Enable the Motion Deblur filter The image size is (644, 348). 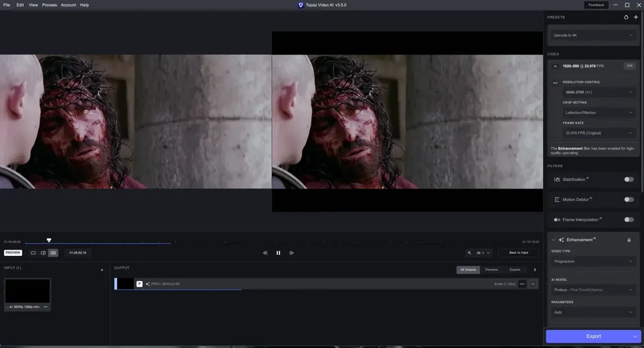tap(629, 199)
